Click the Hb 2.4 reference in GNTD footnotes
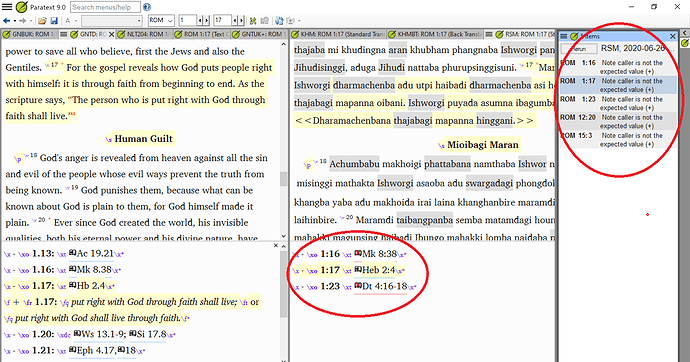Image resolution: width=690 pixels, height=362 pixels. click(x=91, y=286)
